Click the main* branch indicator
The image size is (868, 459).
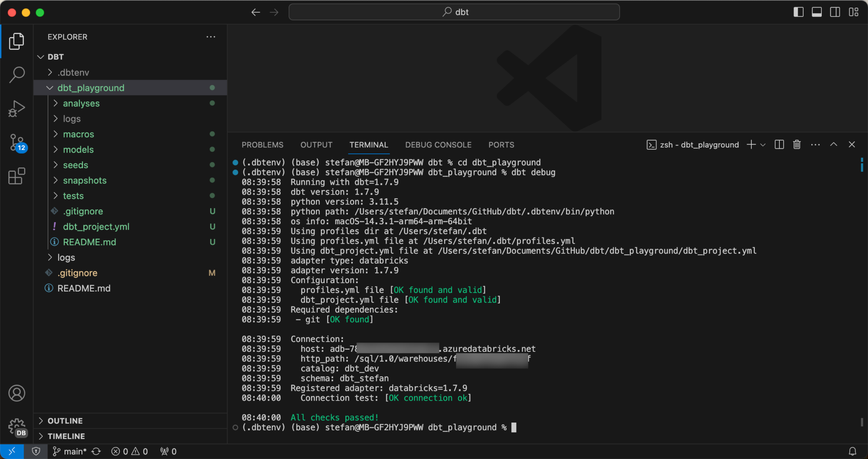pos(70,451)
